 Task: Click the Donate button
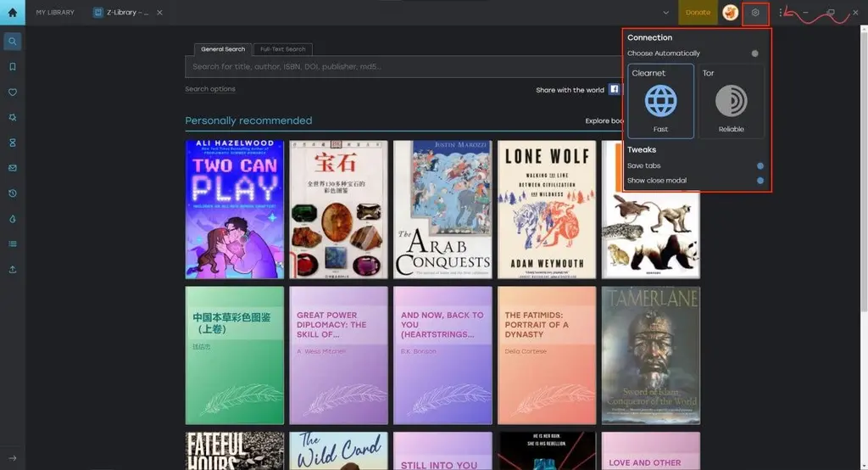[x=698, y=13]
